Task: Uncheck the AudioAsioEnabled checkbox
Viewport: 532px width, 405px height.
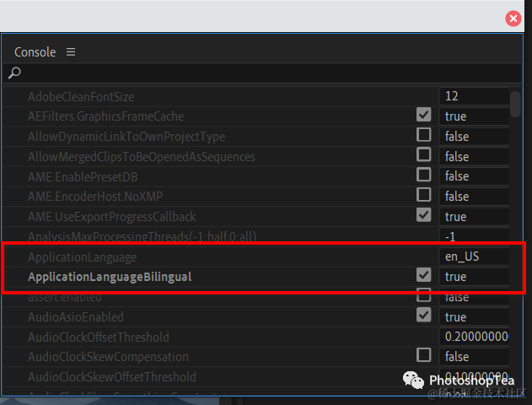Action: coord(424,315)
